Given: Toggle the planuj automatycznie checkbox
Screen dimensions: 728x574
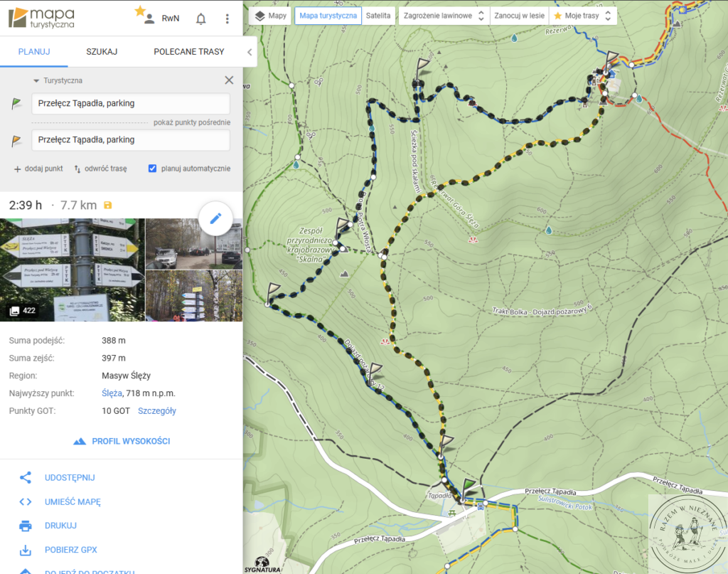Looking at the screenshot, I should point(152,169).
